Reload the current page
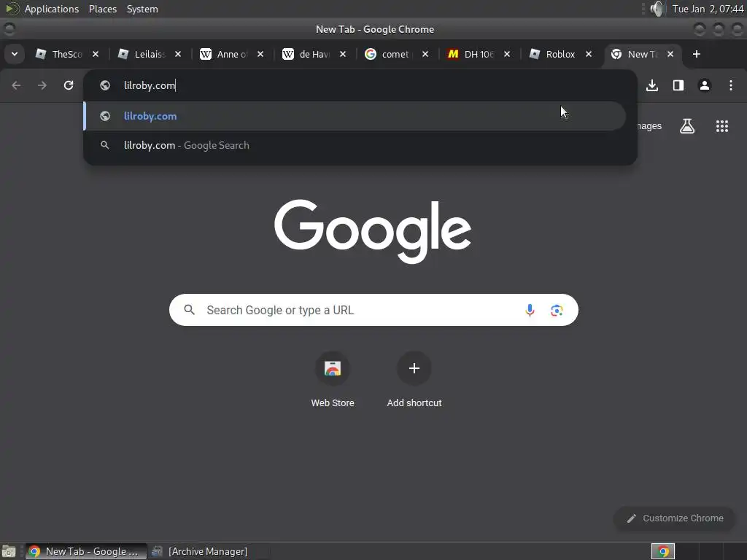The image size is (747, 560). [69, 85]
